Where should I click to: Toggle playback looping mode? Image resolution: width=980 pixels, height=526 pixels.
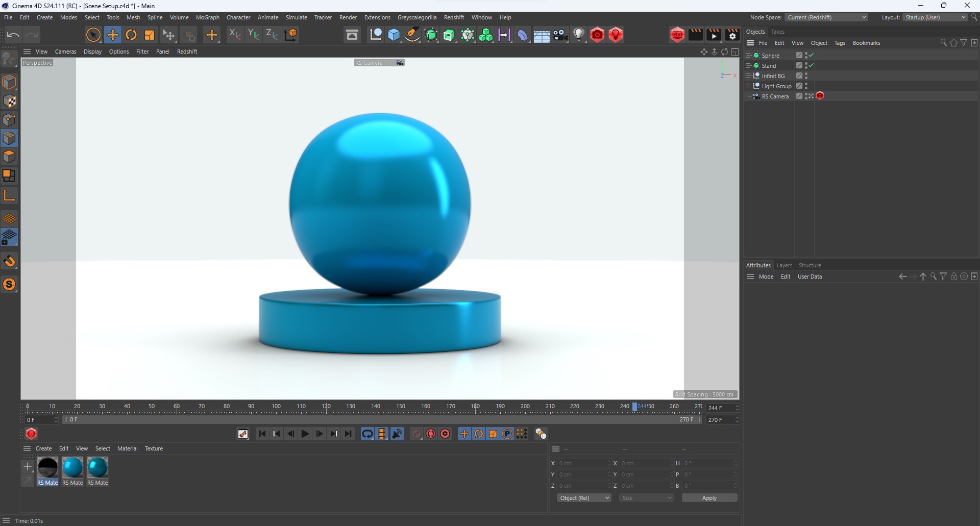point(367,434)
